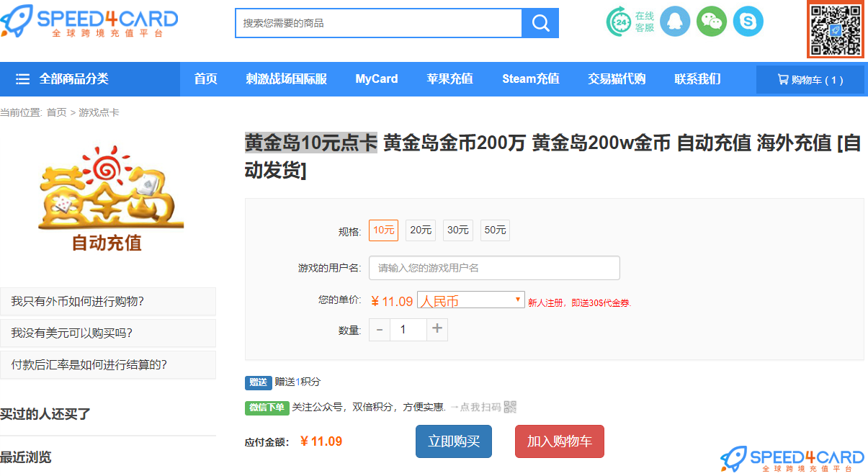The image size is (868, 476).
Task: Click the product title 黄金岛10元点卡
Action: pos(310,143)
